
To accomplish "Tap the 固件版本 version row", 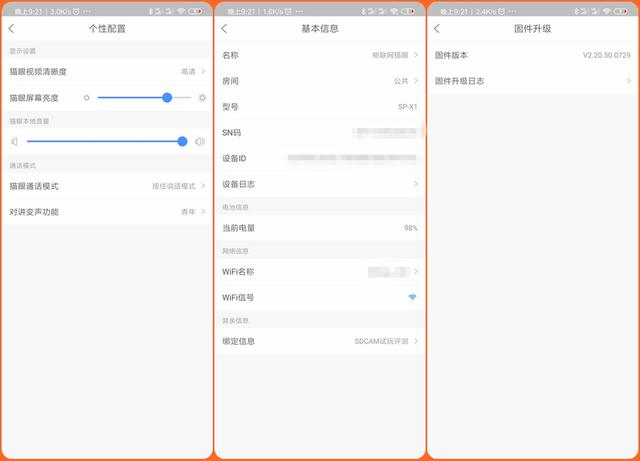I will (x=531, y=55).
